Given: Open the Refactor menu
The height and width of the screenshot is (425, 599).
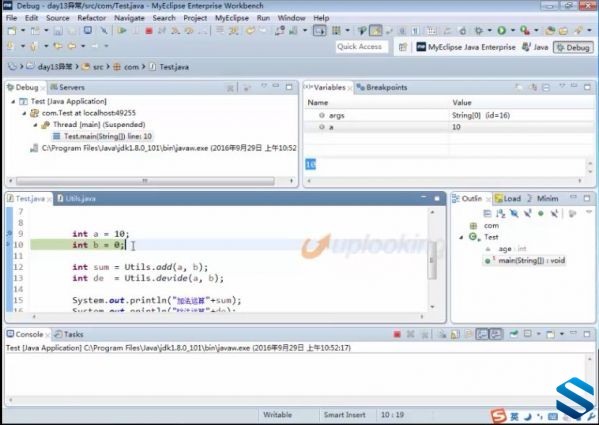Looking at the screenshot, I should click(92, 18).
